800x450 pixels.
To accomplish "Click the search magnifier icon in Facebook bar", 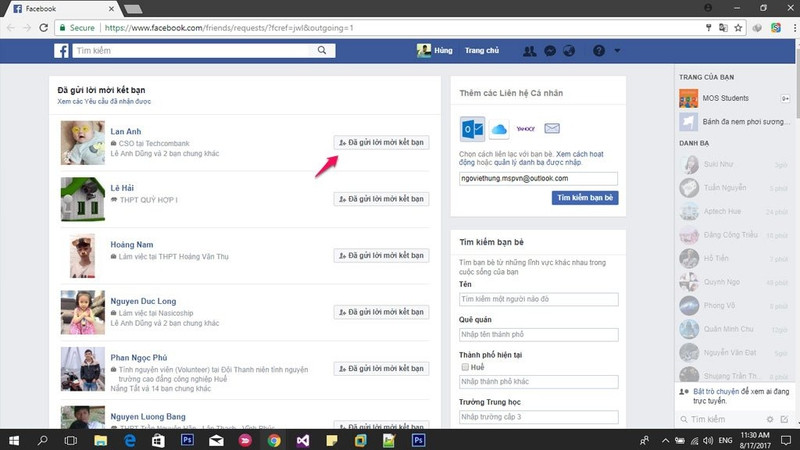I will coord(321,50).
